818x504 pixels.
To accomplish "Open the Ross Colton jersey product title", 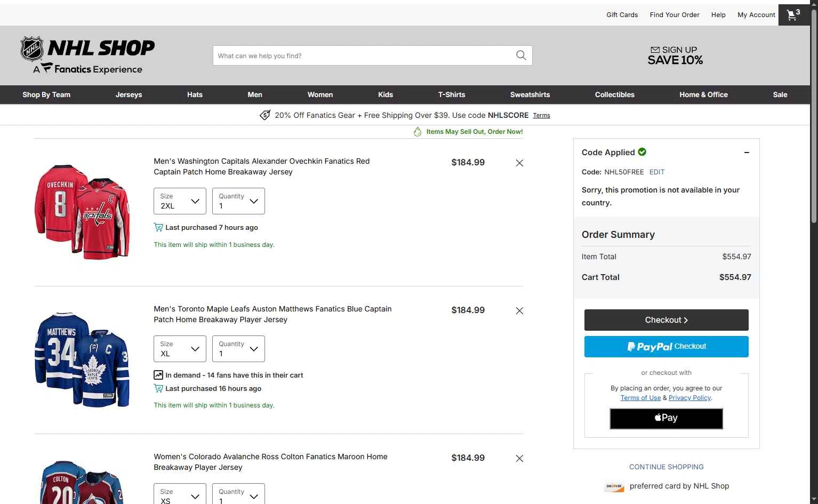I will (271, 462).
